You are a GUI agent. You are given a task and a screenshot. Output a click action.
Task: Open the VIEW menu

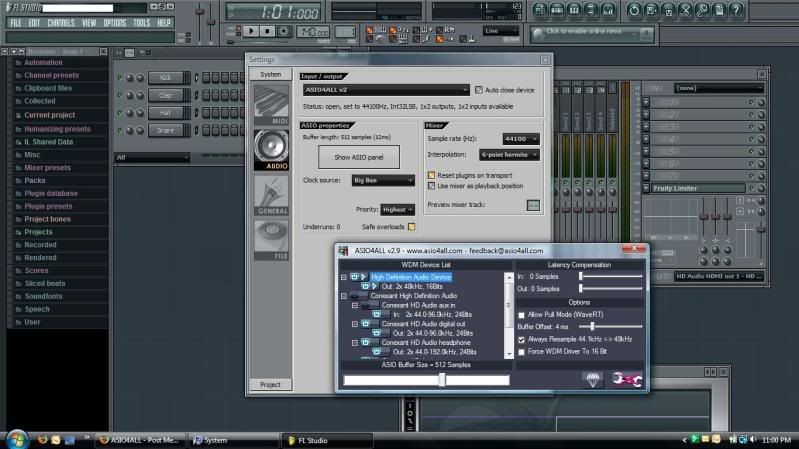click(89, 23)
